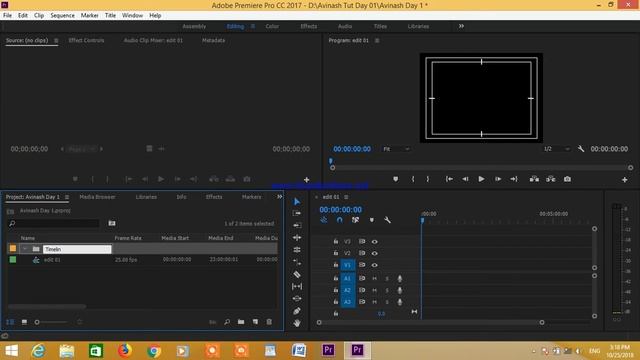Toggle sync lock on V2 track
The width and height of the screenshot is (640, 360).
point(362,253)
